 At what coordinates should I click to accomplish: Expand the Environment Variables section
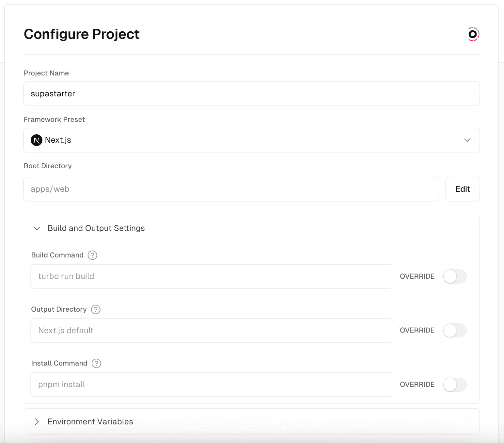pyautogui.click(x=90, y=422)
